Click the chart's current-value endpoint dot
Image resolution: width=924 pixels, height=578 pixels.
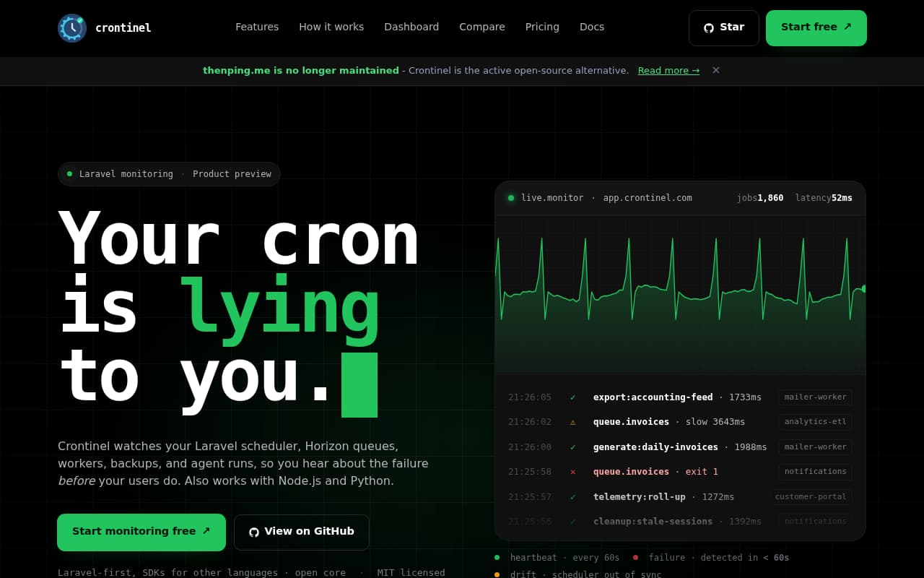click(x=864, y=288)
